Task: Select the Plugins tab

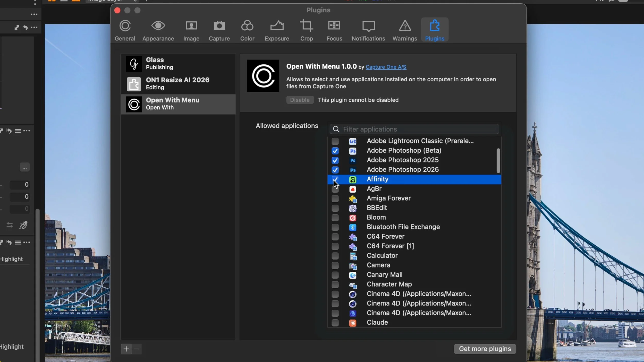Action: pos(435,30)
